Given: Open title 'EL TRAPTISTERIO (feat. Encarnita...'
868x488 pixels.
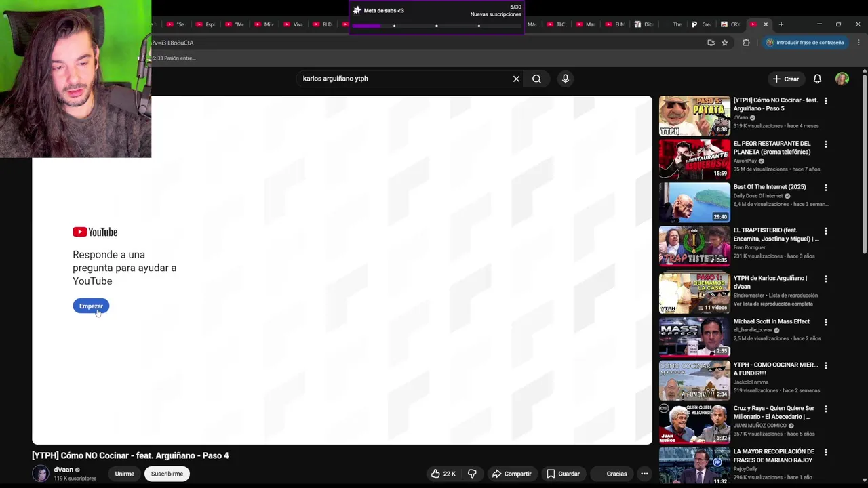Looking at the screenshot, I should tap(776, 235).
